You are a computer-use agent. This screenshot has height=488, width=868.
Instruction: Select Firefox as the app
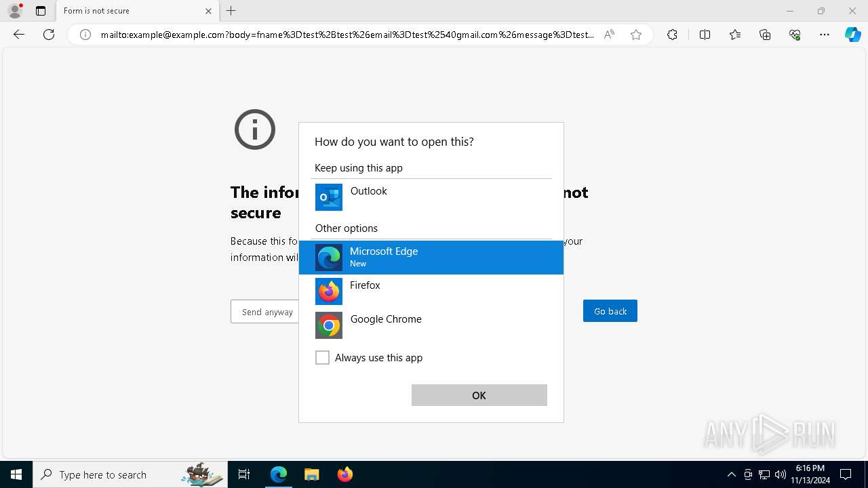[x=431, y=291]
